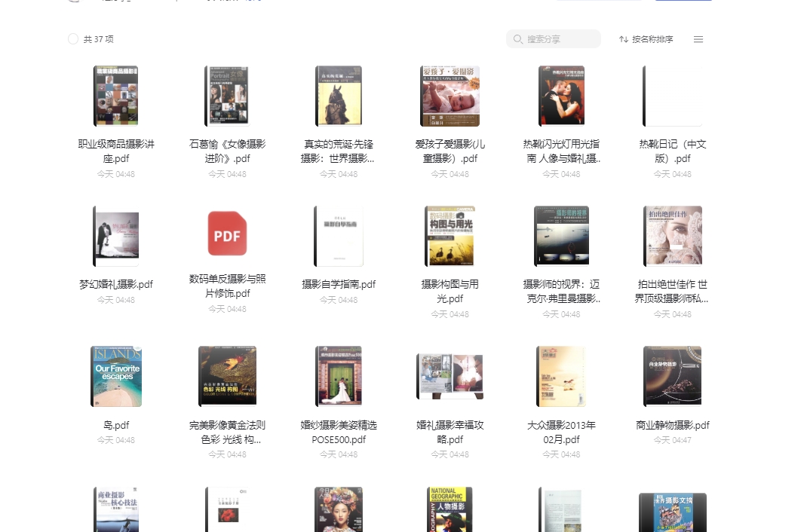Open the thumbnail of 商业静物摄影.pdf
Screen dimensions: 807x532
click(x=672, y=375)
